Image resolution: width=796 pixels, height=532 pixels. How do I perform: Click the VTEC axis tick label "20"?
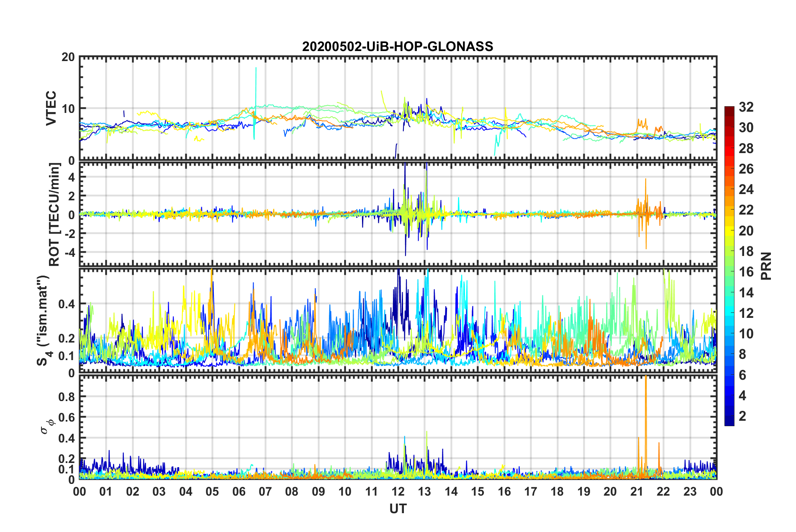coord(68,57)
